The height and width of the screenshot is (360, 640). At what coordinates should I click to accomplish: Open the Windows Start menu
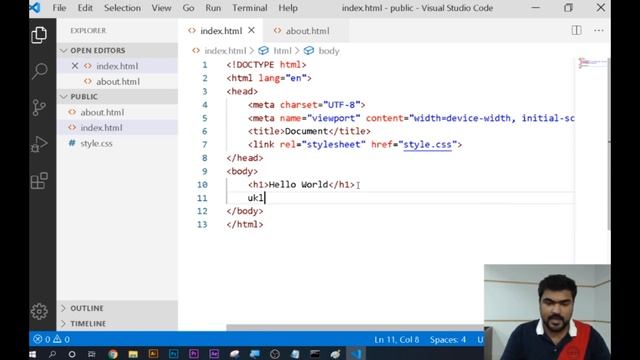pos(33,354)
